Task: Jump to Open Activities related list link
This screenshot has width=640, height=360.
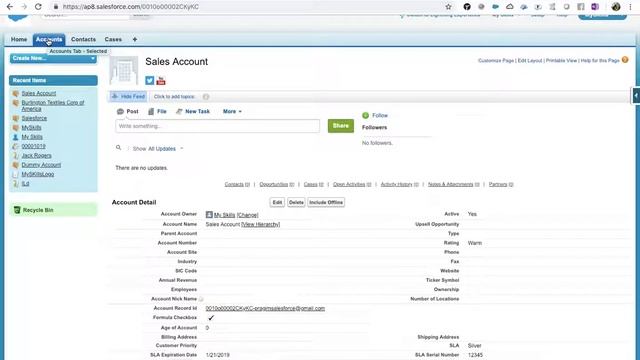Action: coord(352,184)
